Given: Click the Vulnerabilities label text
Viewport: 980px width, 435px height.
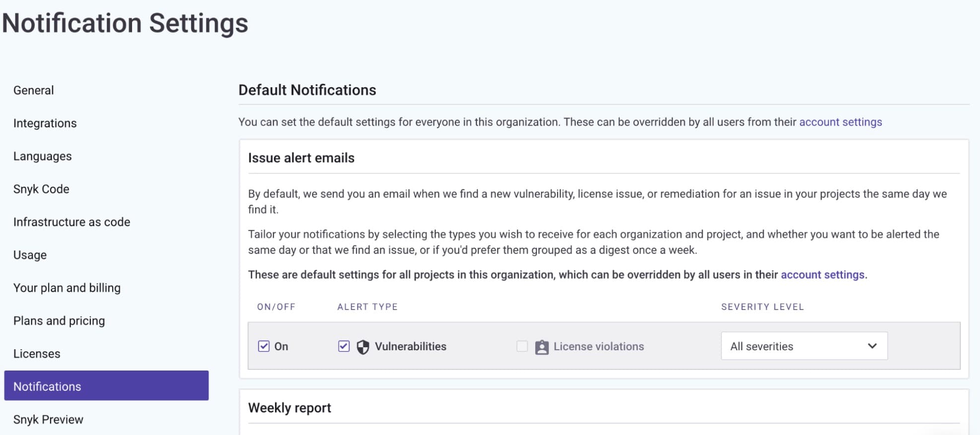Looking at the screenshot, I should tap(411, 346).
